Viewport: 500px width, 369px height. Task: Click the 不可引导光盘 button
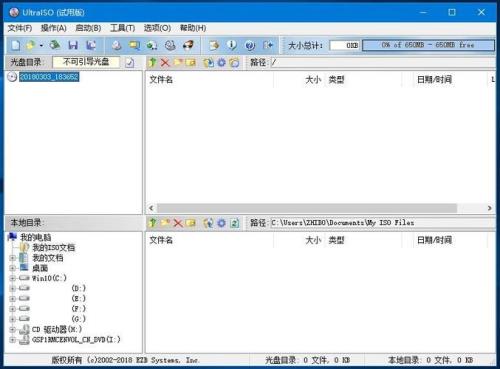[86, 62]
